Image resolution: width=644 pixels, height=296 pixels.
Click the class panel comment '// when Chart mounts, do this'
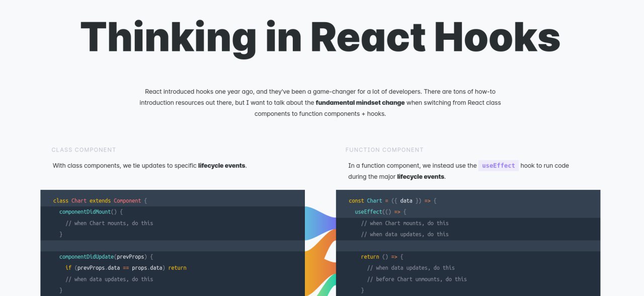(109, 223)
